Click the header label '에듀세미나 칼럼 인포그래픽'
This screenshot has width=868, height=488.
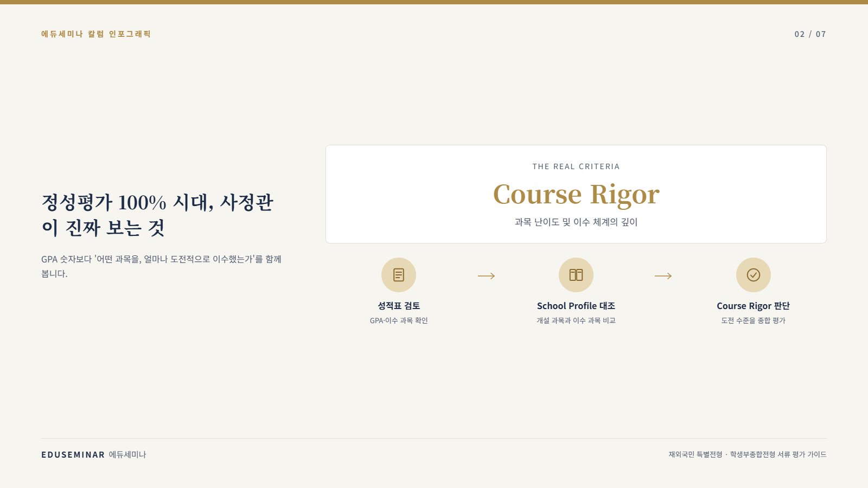96,34
